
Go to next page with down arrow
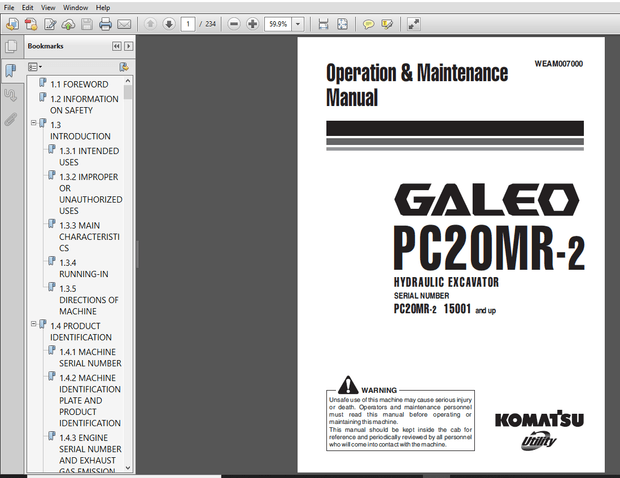169,24
